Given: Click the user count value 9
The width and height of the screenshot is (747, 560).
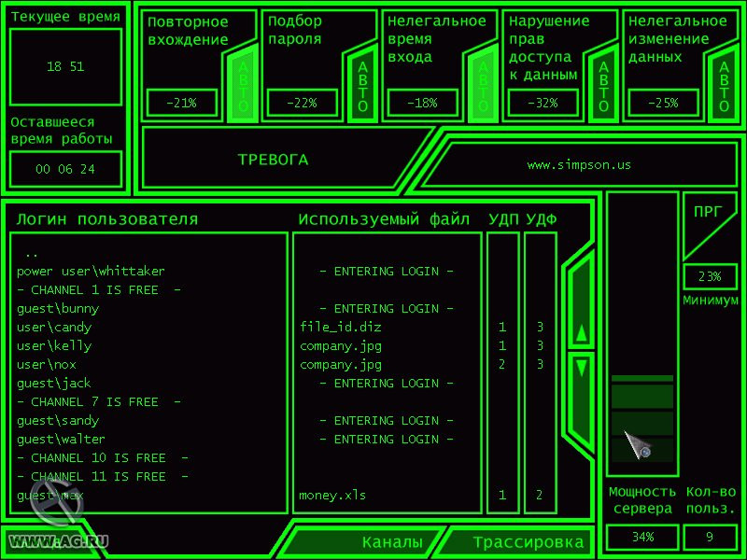Looking at the screenshot, I should point(710,538).
